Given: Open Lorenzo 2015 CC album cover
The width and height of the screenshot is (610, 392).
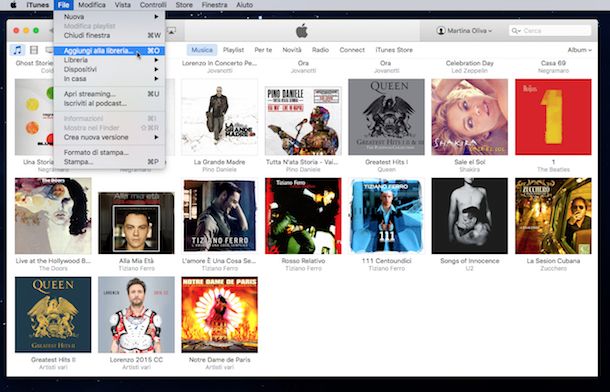Looking at the screenshot, I should [137, 315].
